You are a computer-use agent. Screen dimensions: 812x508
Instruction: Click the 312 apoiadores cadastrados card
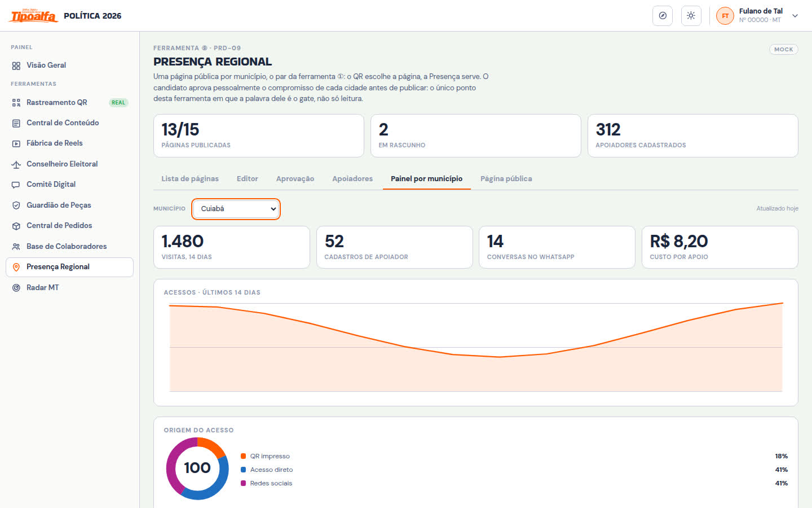click(693, 136)
